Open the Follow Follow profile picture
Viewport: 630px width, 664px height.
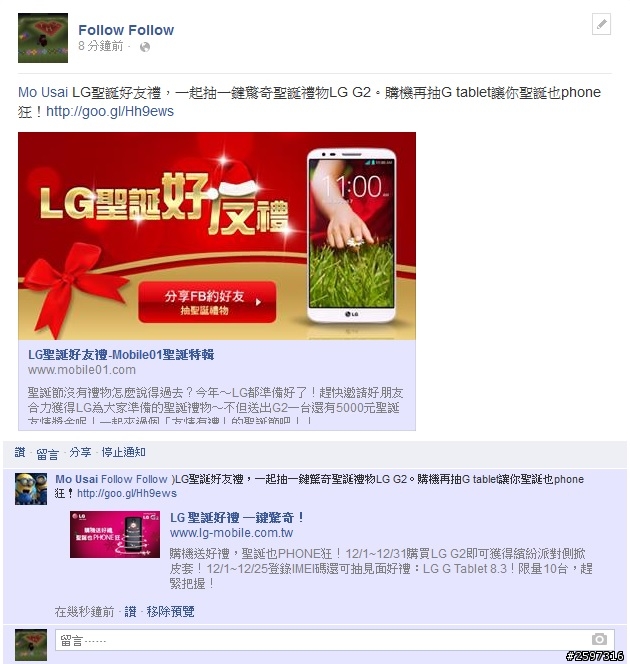[43, 38]
